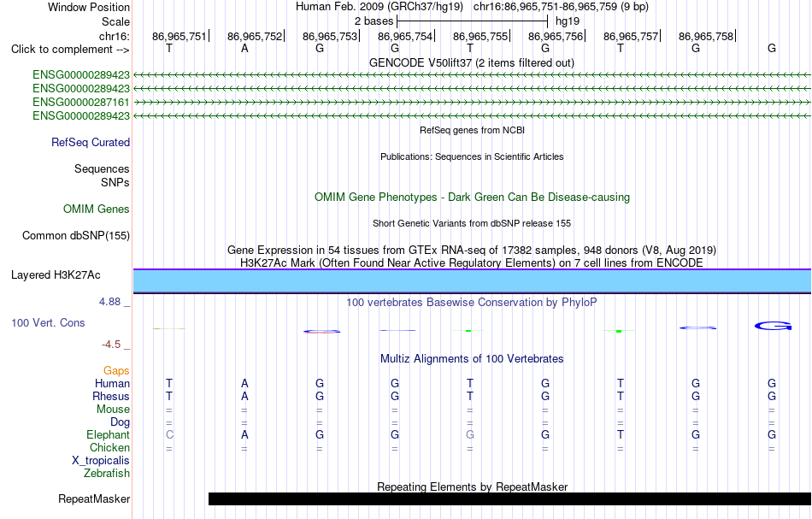Click 'GENCODE V50lift37 (2 items filtered out)' title
The image size is (812, 519).
coord(472,62)
